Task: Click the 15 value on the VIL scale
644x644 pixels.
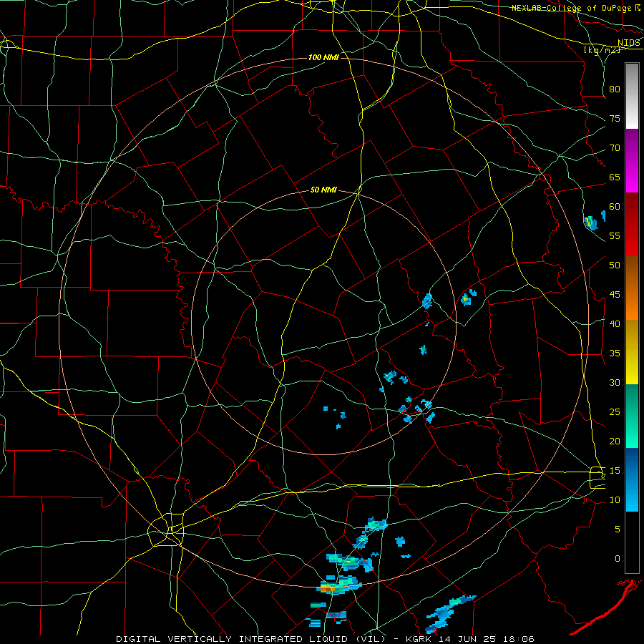Action: (x=615, y=471)
